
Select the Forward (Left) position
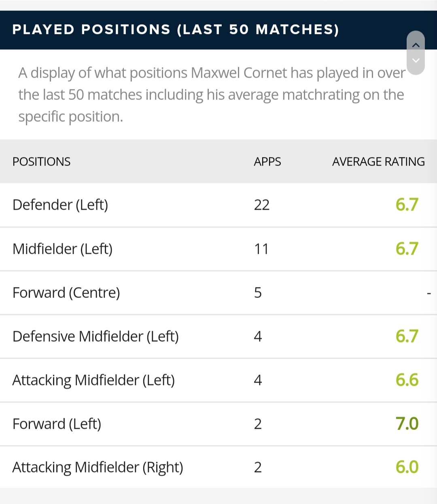[57, 424]
